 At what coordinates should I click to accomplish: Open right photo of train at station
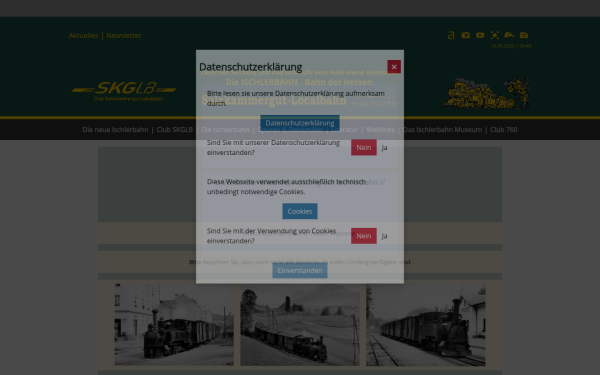click(426, 324)
